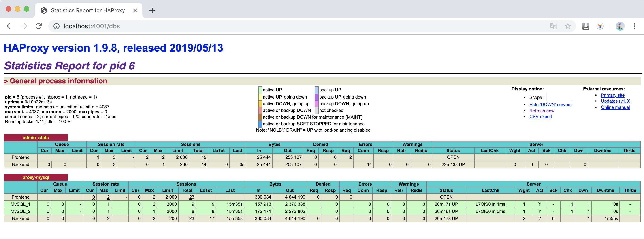
Task: Reload the page with the refresh icon
Action: (x=38, y=26)
